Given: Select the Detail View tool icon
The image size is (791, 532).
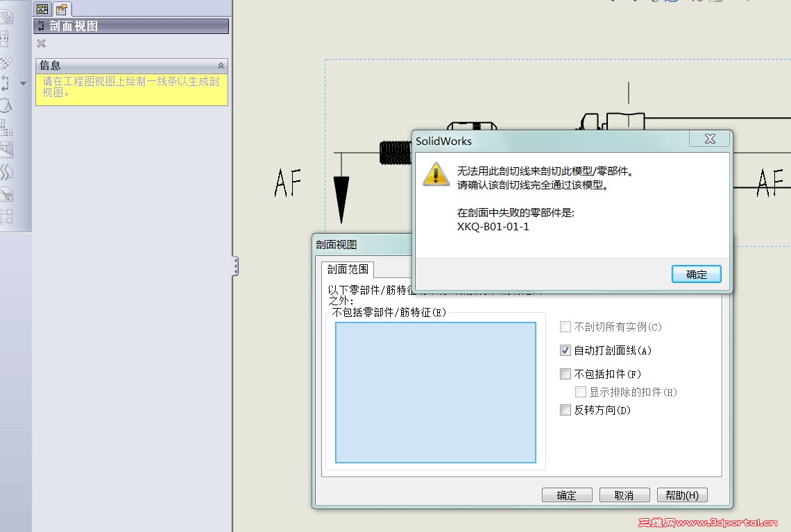Looking at the screenshot, I should coord(6,105).
